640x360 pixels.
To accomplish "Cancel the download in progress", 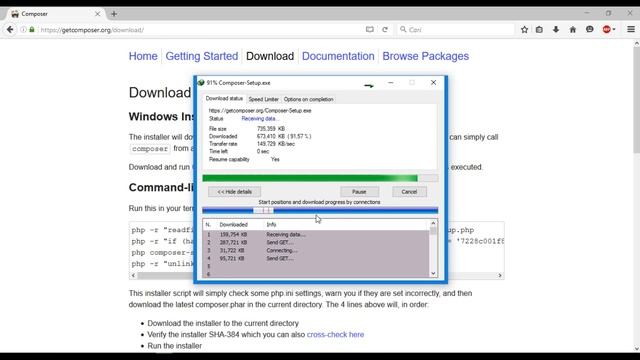I will pos(409,192).
